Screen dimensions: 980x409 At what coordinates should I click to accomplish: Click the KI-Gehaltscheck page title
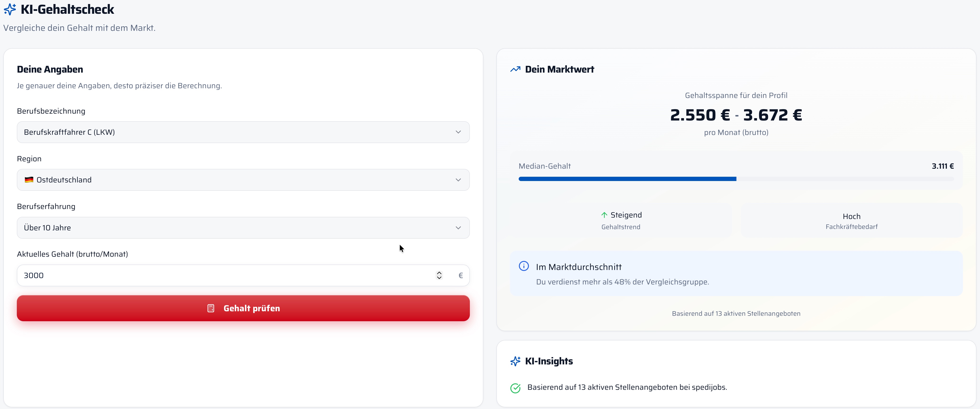point(67,9)
